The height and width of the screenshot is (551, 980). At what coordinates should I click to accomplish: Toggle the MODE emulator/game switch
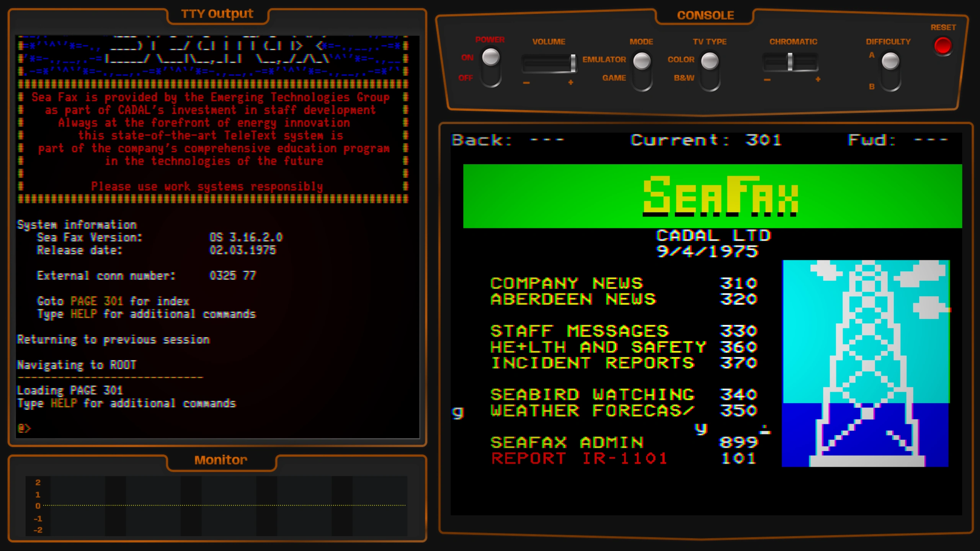642,61
